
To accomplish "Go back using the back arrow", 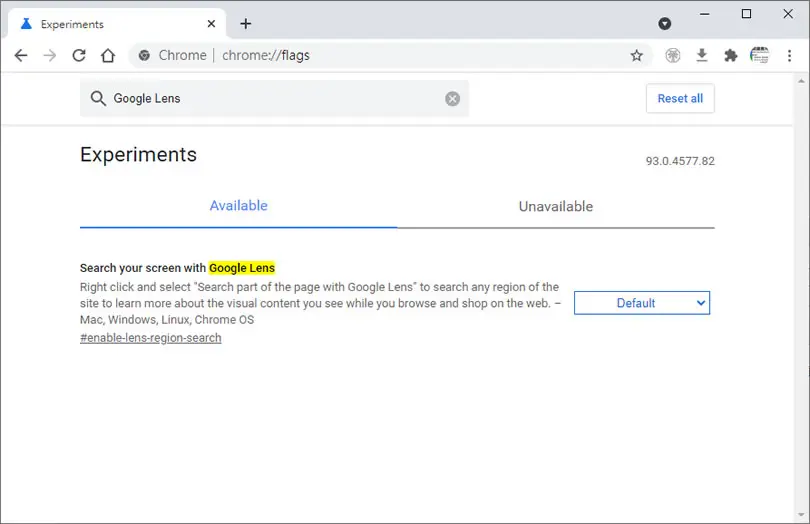I will [21, 55].
